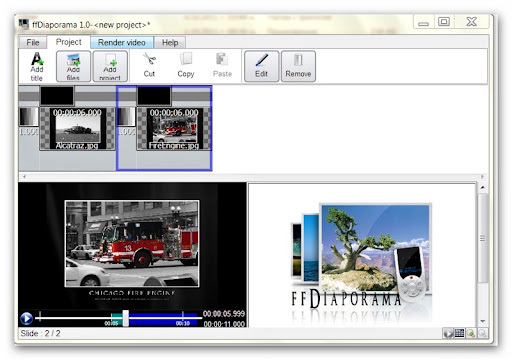Open the Help tab

(x=170, y=43)
